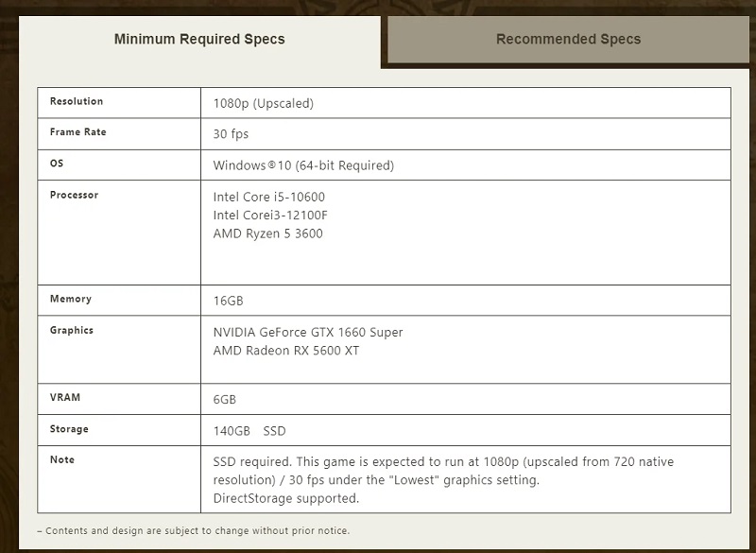Screen dimensions: 756x553
Task: Click the Intel Core i5-10600 entry
Action: coord(269,197)
